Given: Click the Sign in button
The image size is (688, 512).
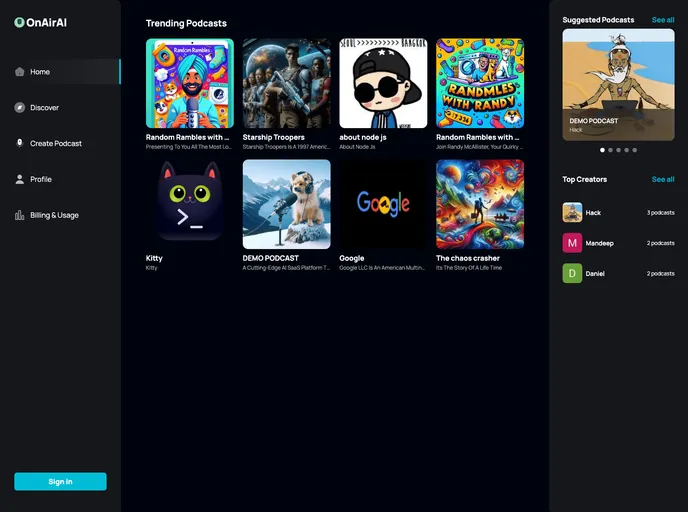Looking at the screenshot, I should [x=60, y=481].
